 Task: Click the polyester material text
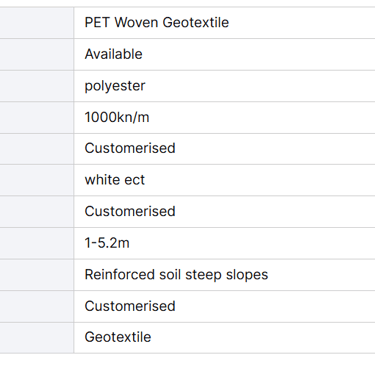(115, 86)
